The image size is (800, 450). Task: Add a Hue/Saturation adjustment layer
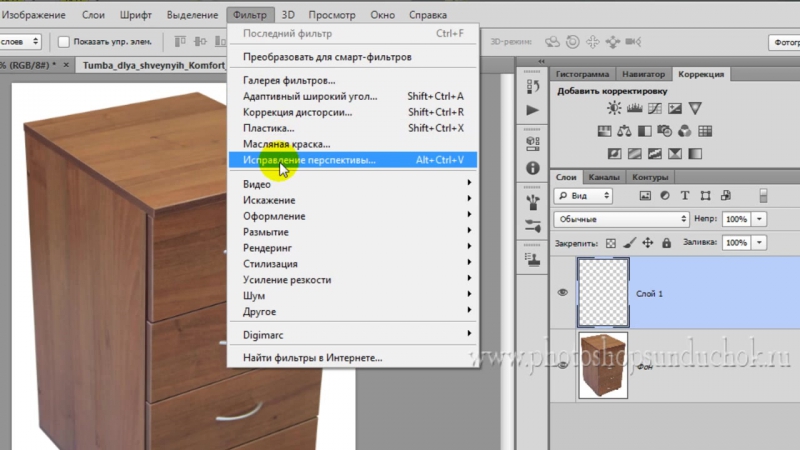point(604,131)
